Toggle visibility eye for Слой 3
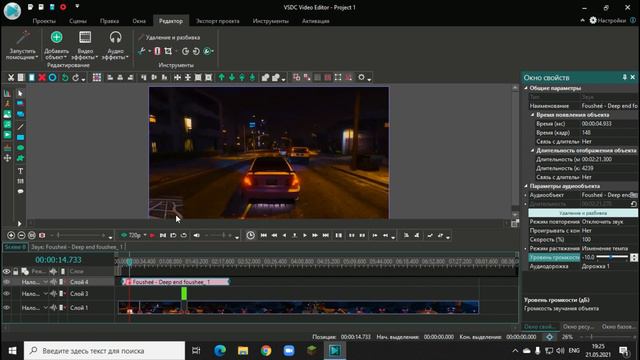The image size is (640, 360). [x=7, y=293]
